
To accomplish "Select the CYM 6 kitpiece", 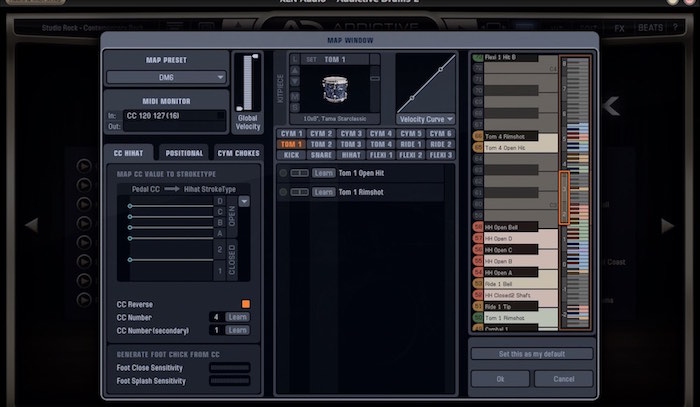I will coord(440,133).
